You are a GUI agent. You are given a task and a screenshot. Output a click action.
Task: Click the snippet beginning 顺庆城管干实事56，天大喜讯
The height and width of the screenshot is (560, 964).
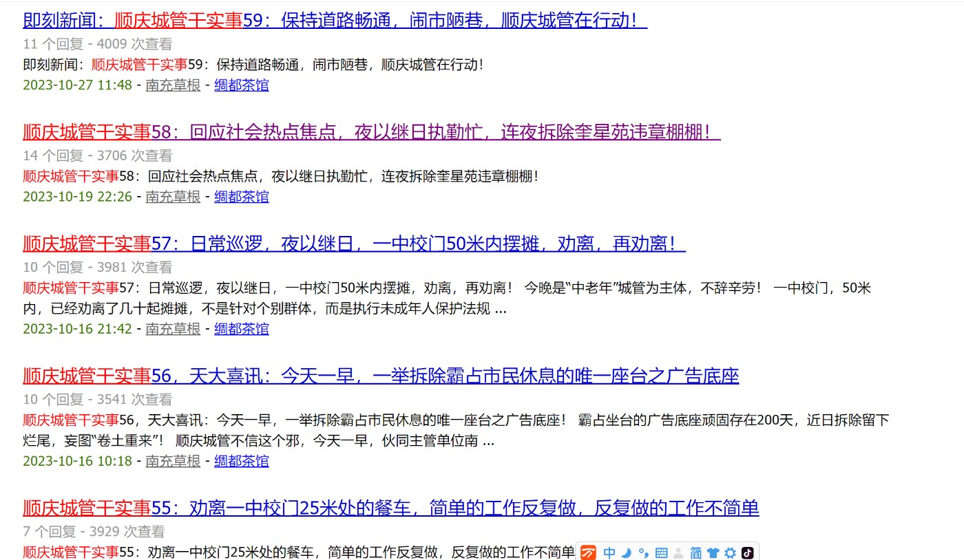pyautogui.click(x=457, y=430)
